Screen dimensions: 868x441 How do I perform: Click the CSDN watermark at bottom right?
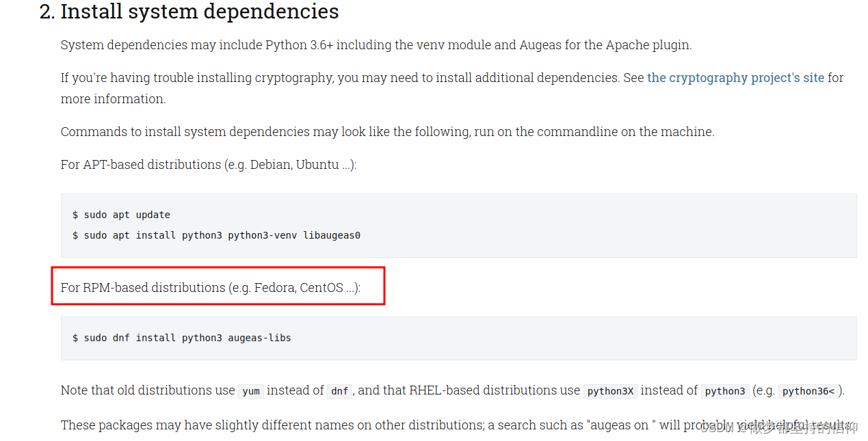tap(778, 428)
